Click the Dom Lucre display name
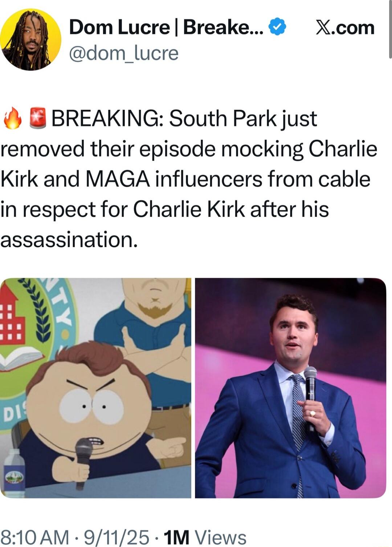This screenshot has width=392, height=547. pyautogui.click(x=166, y=27)
